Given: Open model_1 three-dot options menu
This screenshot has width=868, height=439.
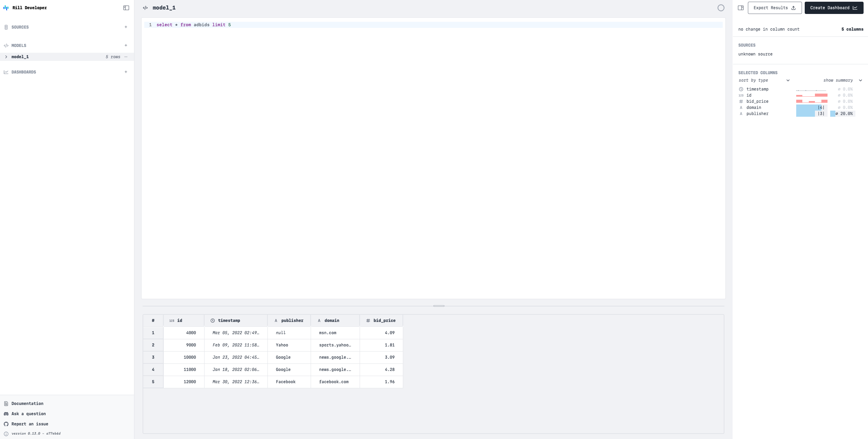Looking at the screenshot, I should [126, 57].
